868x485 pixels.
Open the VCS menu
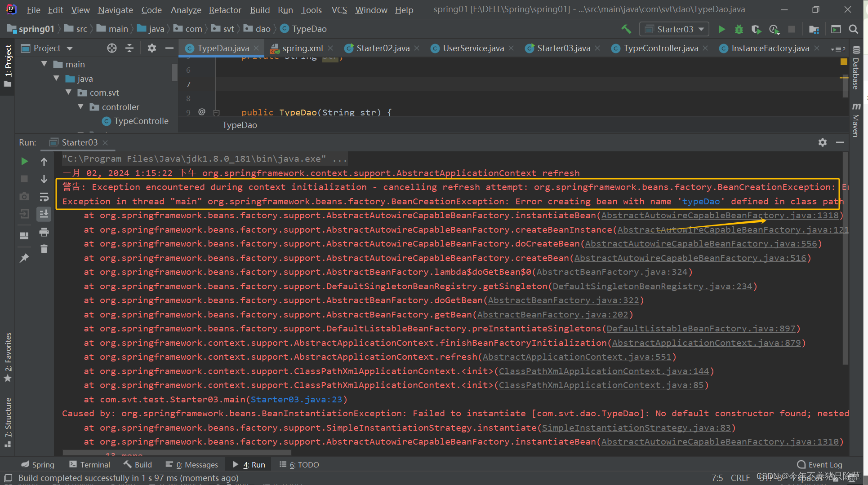tap(339, 10)
